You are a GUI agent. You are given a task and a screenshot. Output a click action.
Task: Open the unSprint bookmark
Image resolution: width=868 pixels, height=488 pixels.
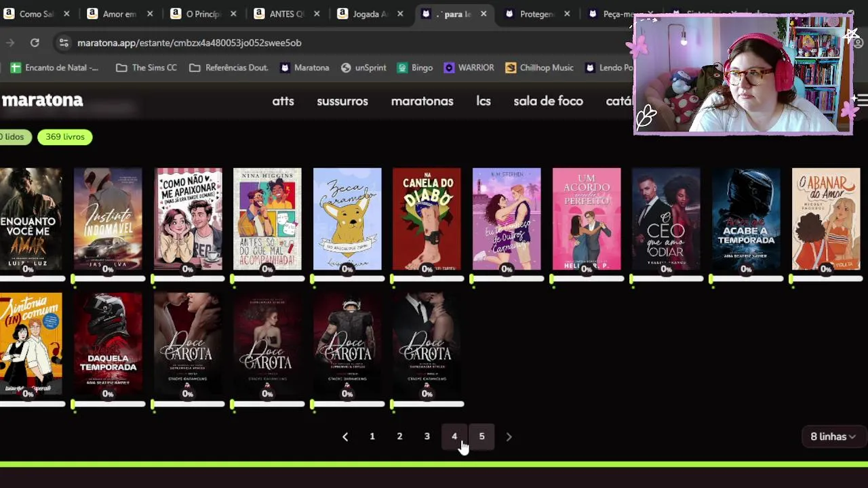[363, 68]
